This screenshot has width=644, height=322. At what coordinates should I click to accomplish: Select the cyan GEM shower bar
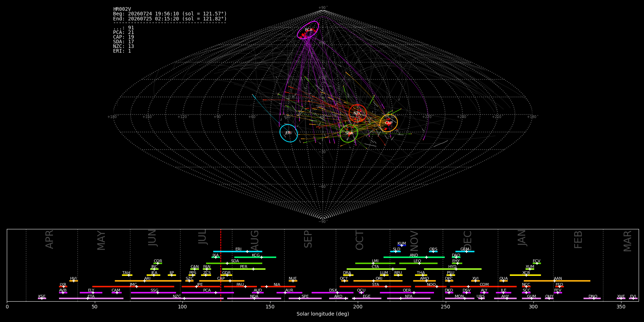point(465,252)
